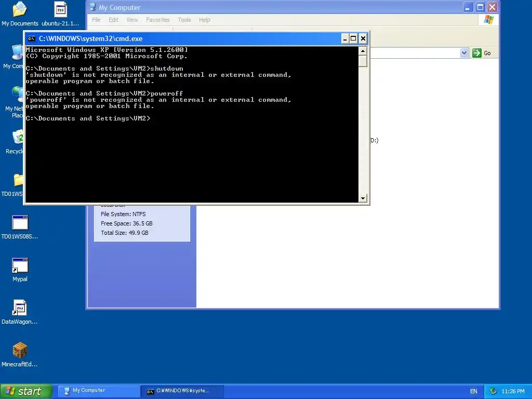Click the 'shutdown' command line in cmd
This screenshot has width=532, height=399.
click(x=104, y=69)
